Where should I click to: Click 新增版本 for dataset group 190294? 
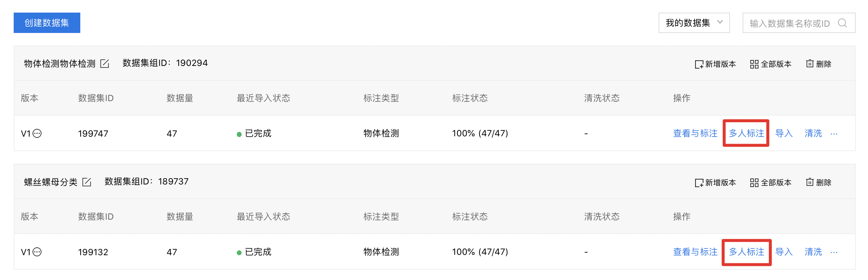click(x=715, y=64)
